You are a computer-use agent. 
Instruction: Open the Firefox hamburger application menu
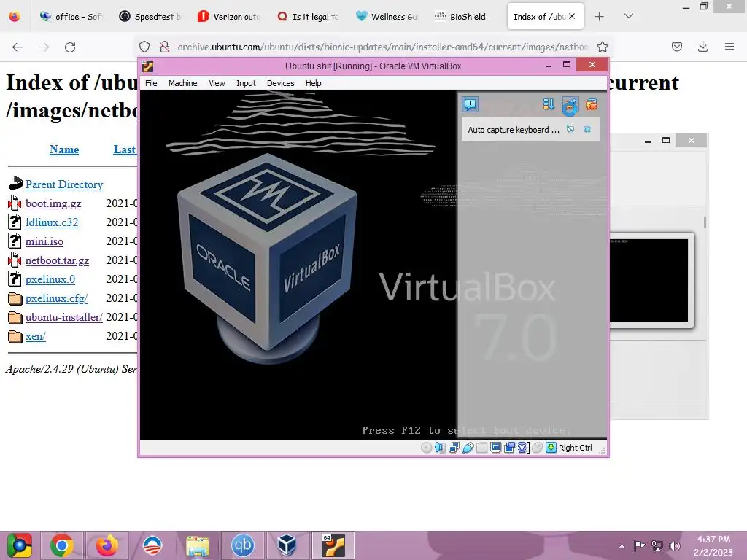[729, 47]
